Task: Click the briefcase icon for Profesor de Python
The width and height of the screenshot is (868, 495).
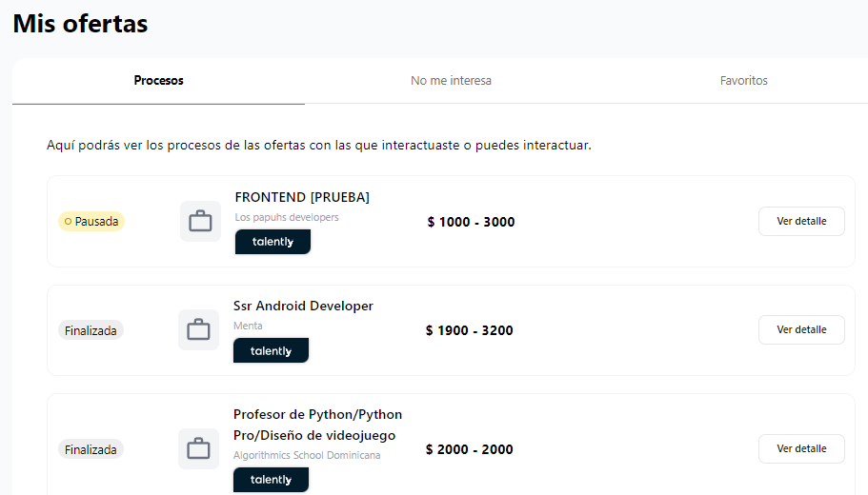Action: pyautogui.click(x=198, y=448)
